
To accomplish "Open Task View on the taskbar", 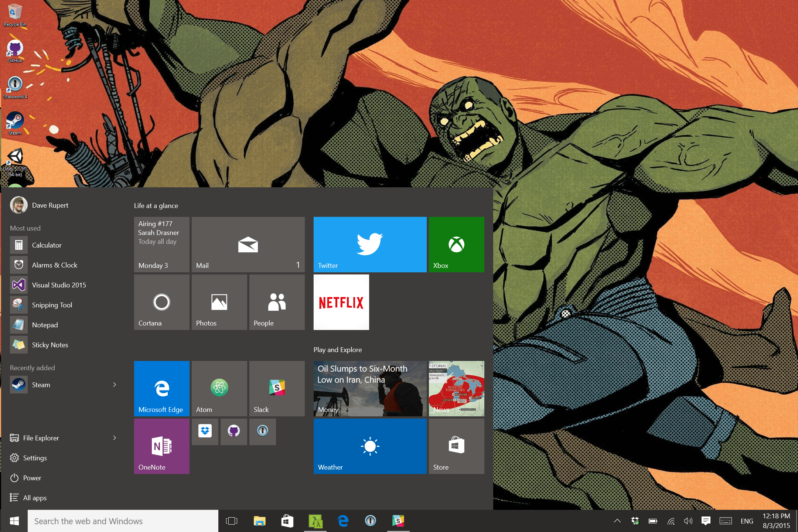I will (x=232, y=521).
